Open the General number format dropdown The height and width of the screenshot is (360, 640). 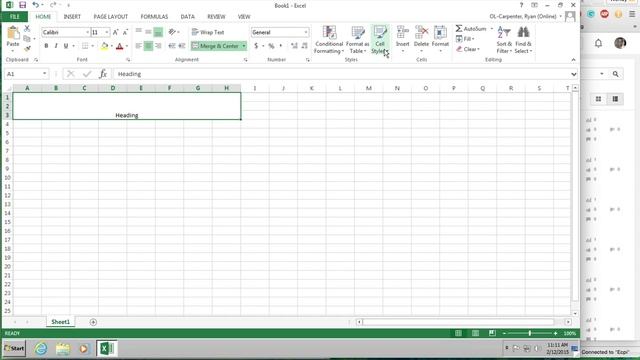coord(305,32)
